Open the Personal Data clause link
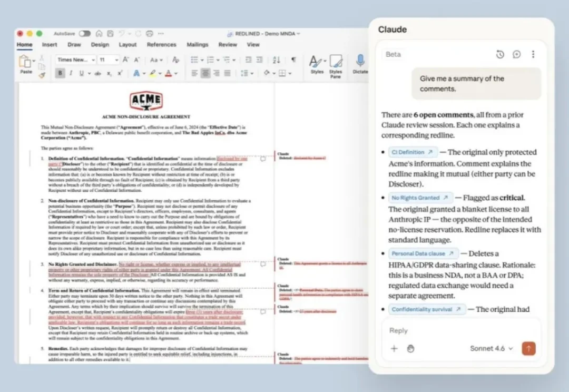This screenshot has width=569, height=392. point(424,253)
